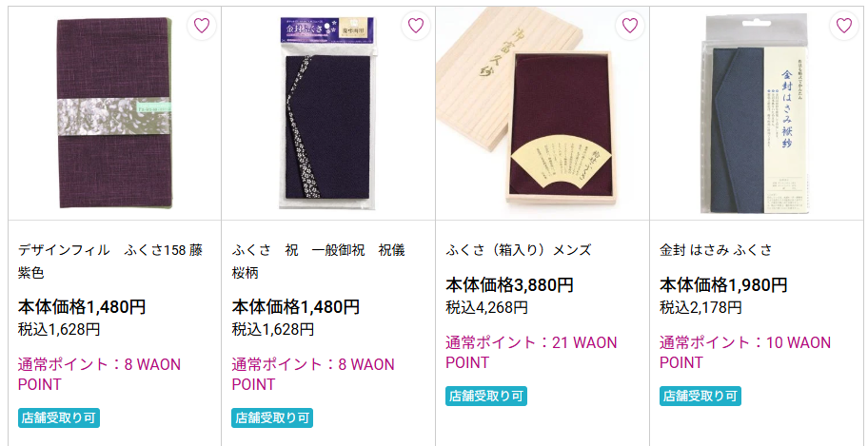
Task: Open ふくさ 祝 一般御祝 祝儀 桜柄 link
Action: (318, 262)
